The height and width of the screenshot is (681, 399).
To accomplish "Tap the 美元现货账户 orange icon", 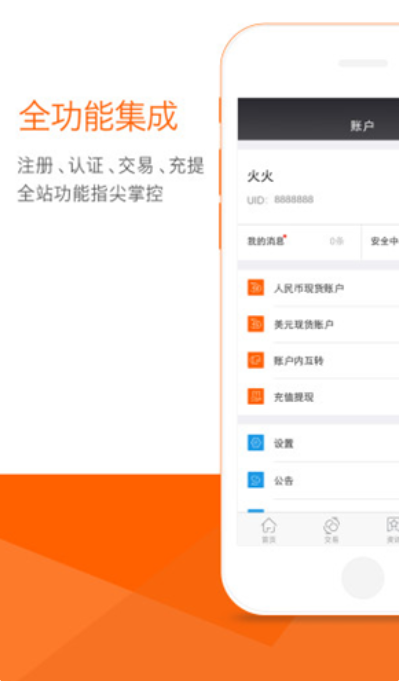I will [x=256, y=324].
